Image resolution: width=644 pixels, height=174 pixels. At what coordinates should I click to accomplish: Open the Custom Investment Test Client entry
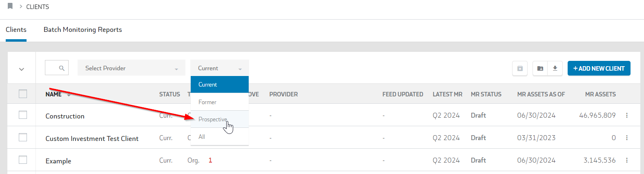click(92, 138)
